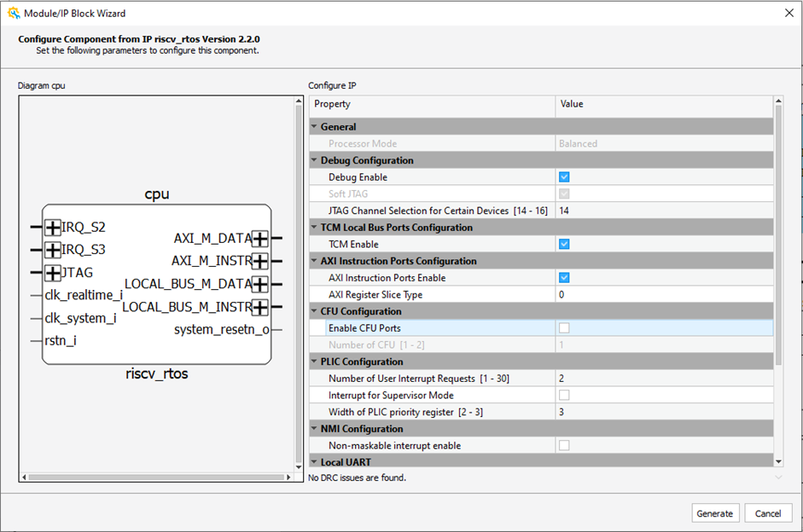Close the Module/IP Block Wizard dialog
Image resolution: width=803 pixels, height=532 pixels.
(789, 13)
